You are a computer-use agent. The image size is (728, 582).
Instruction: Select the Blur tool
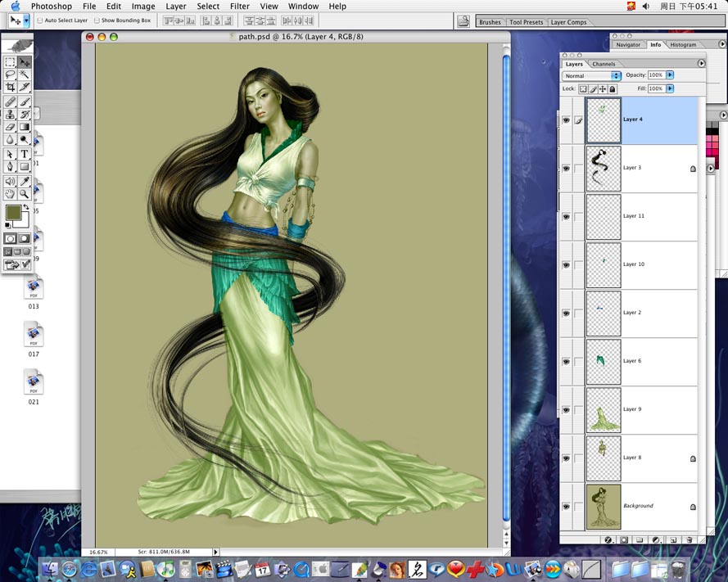point(10,139)
